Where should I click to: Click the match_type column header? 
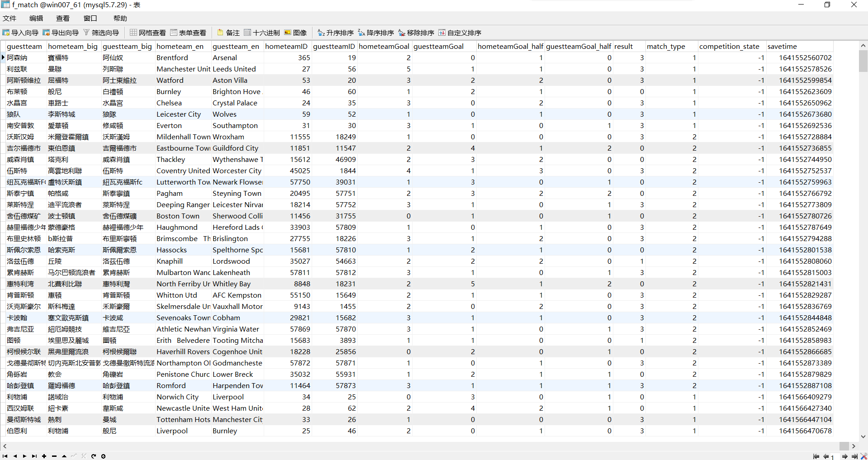click(672, 46)
